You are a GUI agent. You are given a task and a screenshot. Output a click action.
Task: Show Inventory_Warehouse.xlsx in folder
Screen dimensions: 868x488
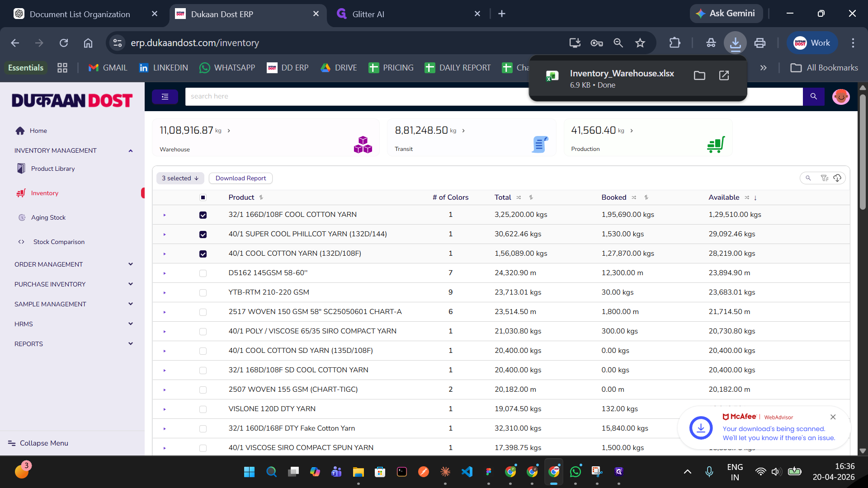[699, 75]
